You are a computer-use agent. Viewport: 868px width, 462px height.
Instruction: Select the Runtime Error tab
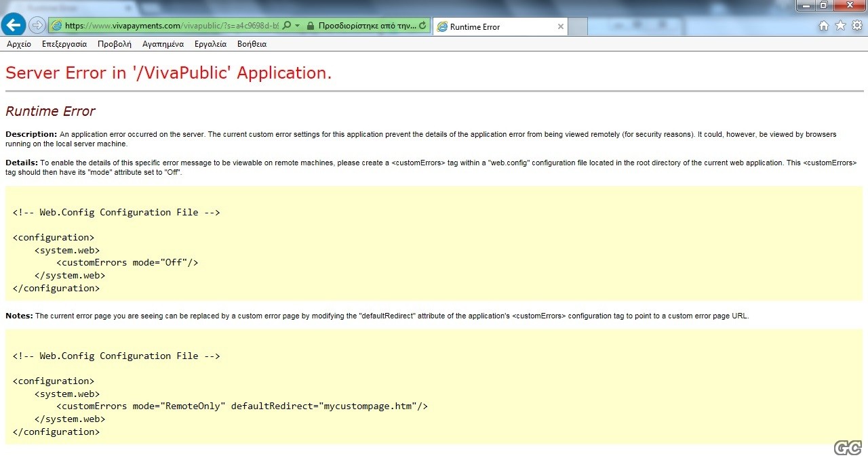point(500,27)
